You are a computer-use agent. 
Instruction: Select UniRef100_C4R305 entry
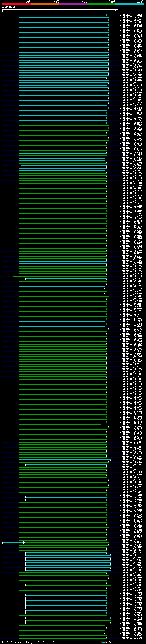(x=131, y=635)
